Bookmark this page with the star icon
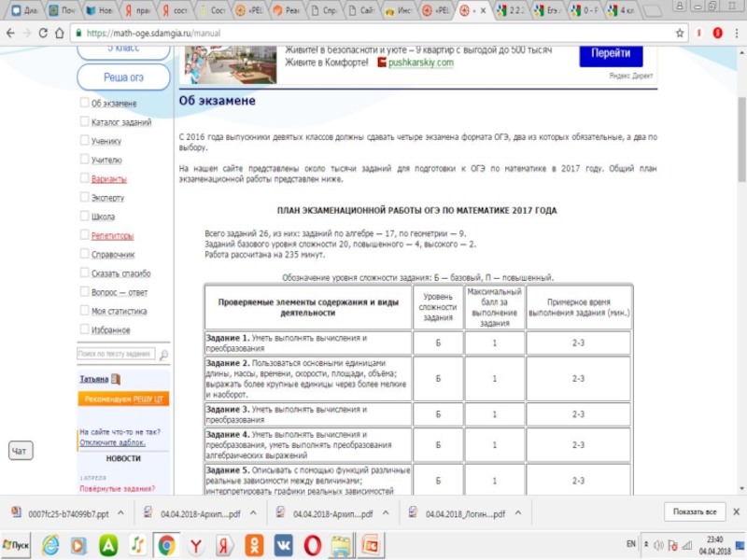The image size is (747, 560). pyautogui.click(x=680, y=33)
